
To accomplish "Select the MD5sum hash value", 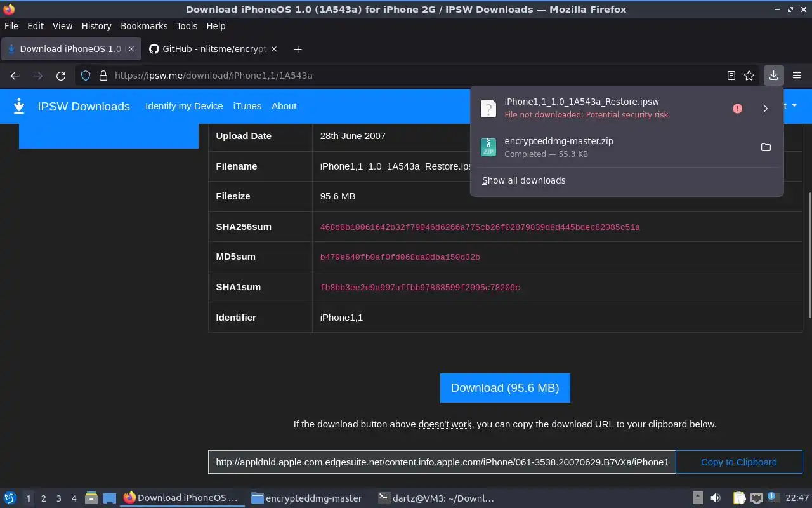I will [400, 257].
